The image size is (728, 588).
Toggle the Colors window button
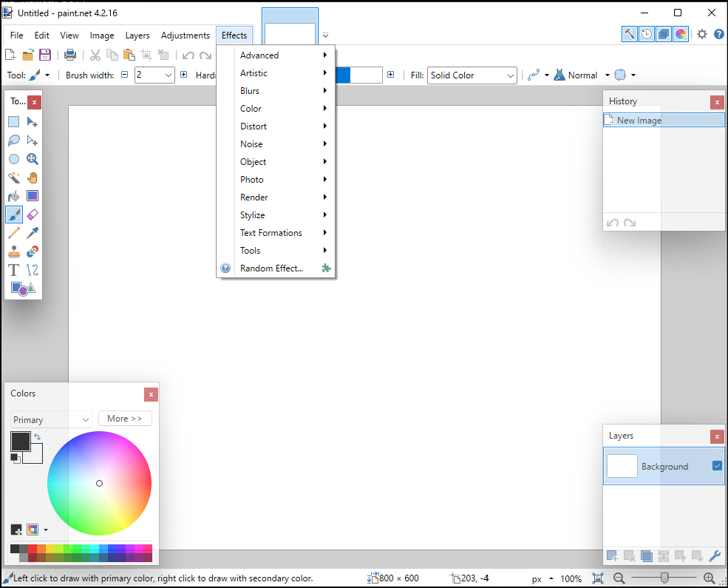[x=681, y=34]
